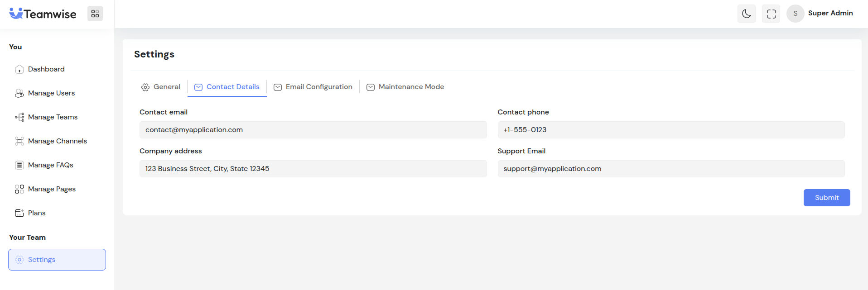Click the Contact email input field

pyautogui.click(x=313, y=130)
